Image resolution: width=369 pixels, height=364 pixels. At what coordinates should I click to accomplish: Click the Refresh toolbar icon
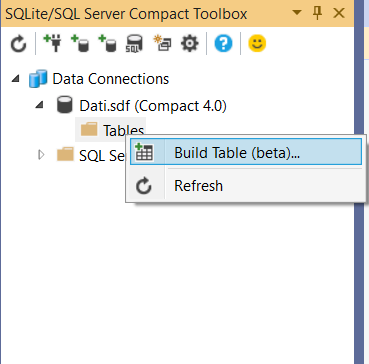point(18,44)
